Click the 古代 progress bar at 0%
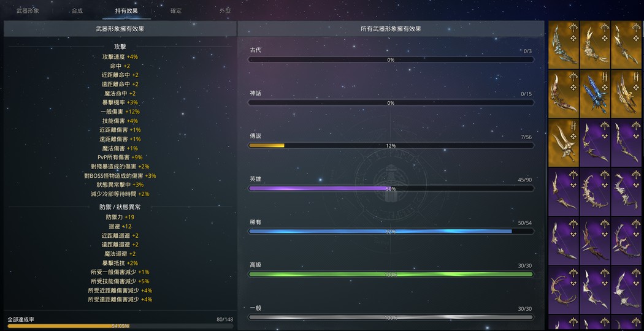Image resolution: width=644 pixels, height=331 pixels. pos(391,59)
